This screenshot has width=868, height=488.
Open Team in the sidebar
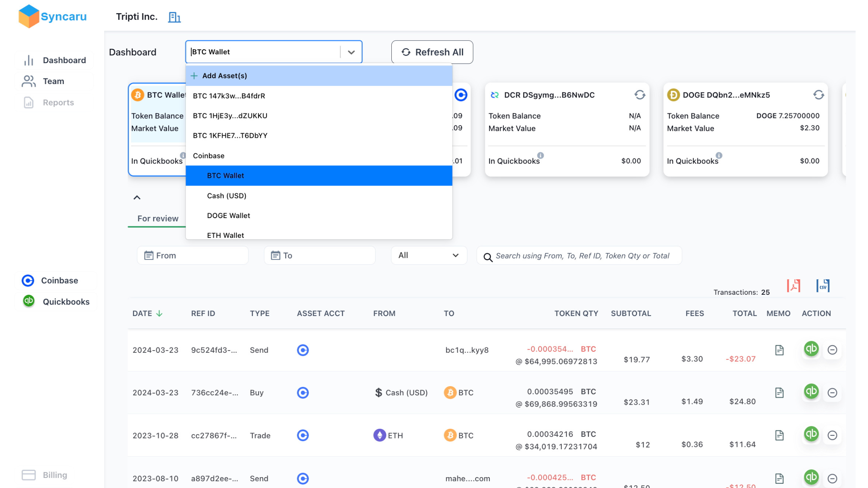point(54,81)
